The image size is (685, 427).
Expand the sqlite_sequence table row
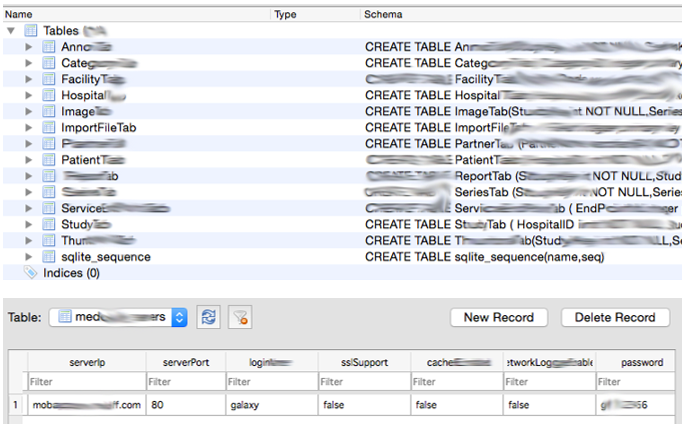(29, 257)
